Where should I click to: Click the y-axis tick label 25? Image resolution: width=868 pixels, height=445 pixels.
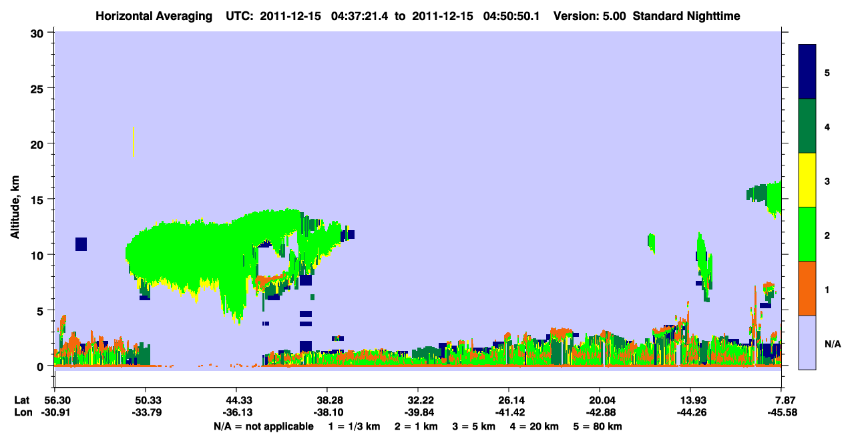click(x=39, y=88)
